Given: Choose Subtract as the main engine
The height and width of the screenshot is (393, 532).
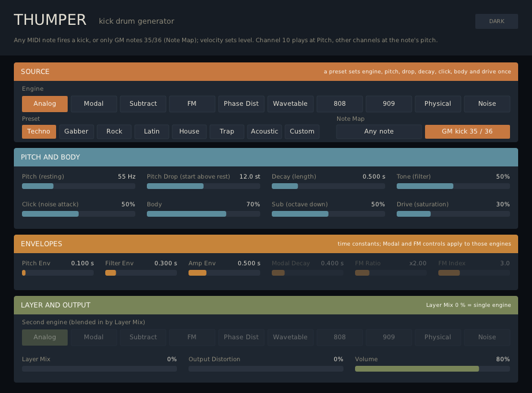Looking at the screenshot, I should pos(143,104).
